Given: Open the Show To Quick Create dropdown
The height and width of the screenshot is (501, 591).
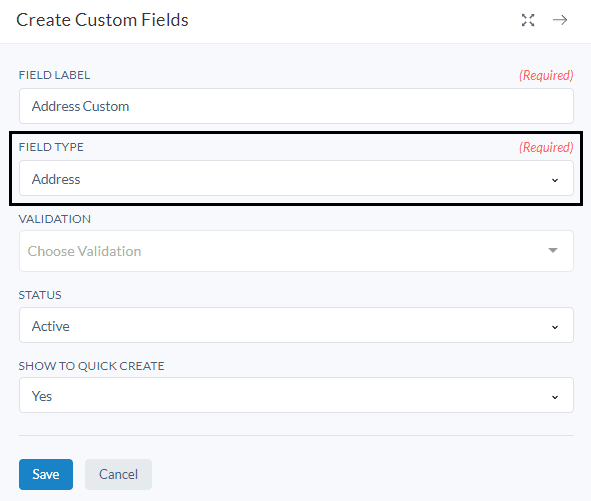Looking at the screenshot, I should pos(296,395).
